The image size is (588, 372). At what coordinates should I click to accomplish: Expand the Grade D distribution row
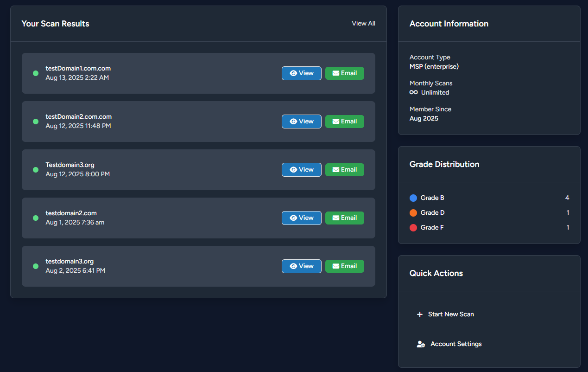click(489, 212)
